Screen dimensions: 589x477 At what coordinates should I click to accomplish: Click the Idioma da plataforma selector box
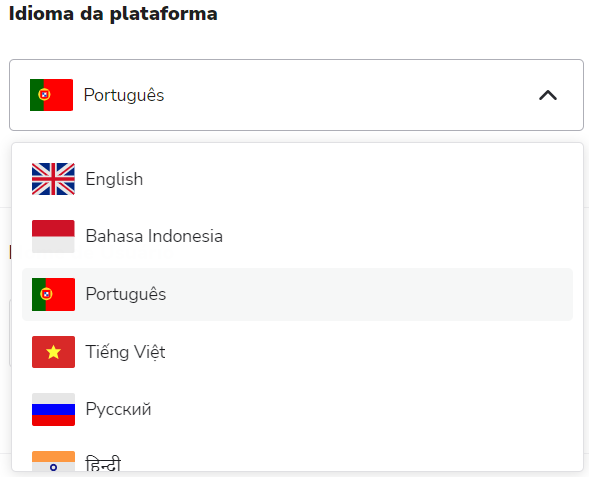click(x=296, y=95)
